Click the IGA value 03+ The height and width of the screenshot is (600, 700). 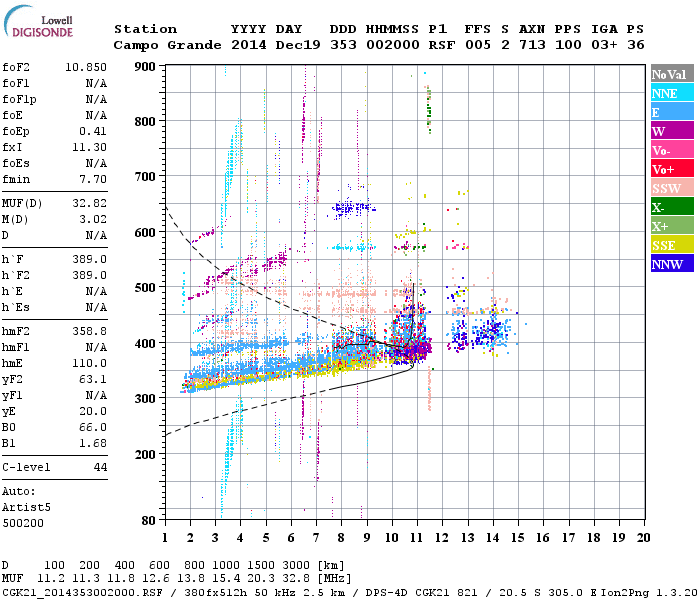click(x=604, y=45)
